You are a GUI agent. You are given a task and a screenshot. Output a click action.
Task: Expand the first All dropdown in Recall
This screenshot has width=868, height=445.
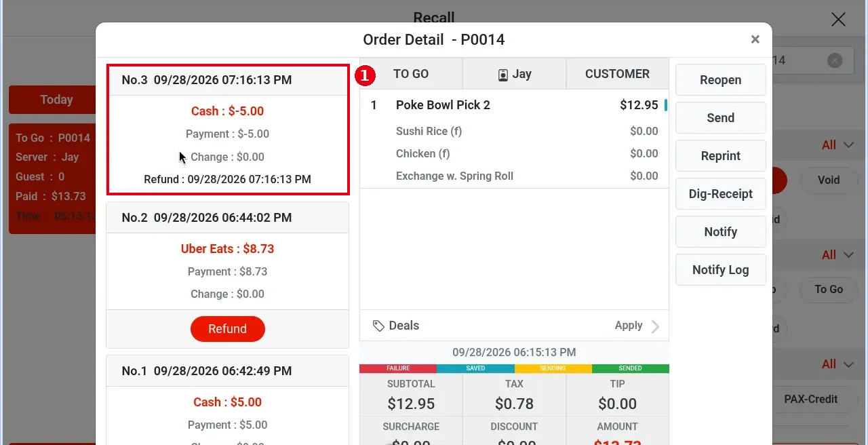pyautogui.click(x=837, y=145)
